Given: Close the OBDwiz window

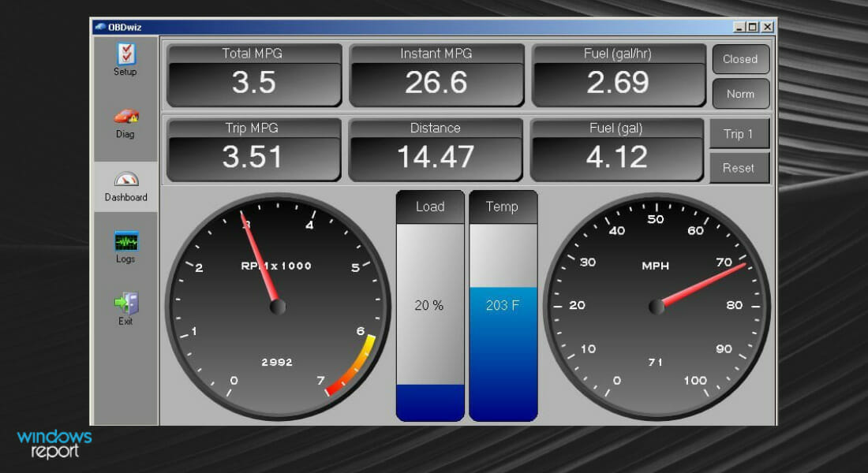Looking at the screenshot, I should click(767, 27).
